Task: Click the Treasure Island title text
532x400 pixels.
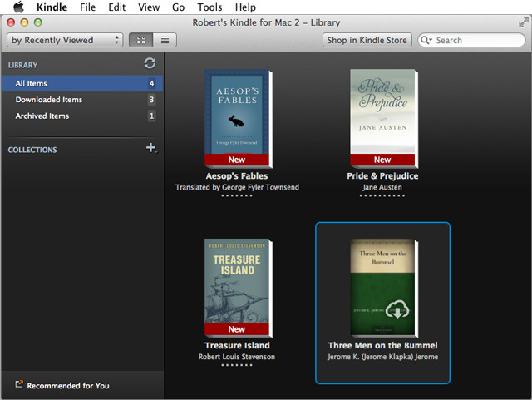Action: pos(237,345)
